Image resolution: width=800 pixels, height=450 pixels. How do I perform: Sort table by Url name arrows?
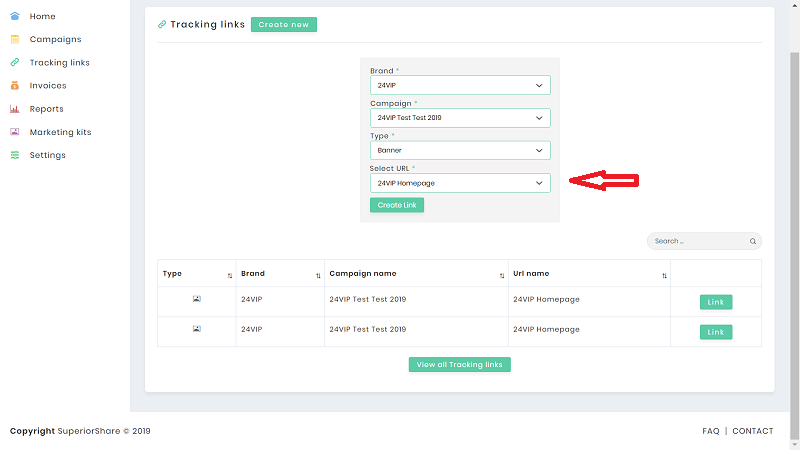(664, 276)
